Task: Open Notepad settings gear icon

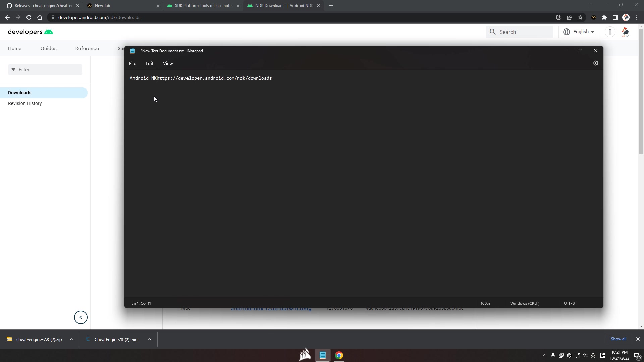Action: coord(595,63)
